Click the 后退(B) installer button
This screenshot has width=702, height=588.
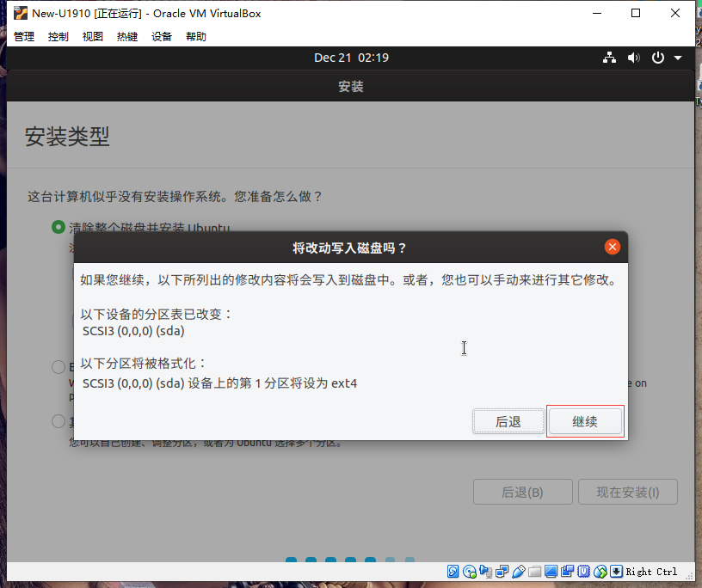[x=522, y=492]
